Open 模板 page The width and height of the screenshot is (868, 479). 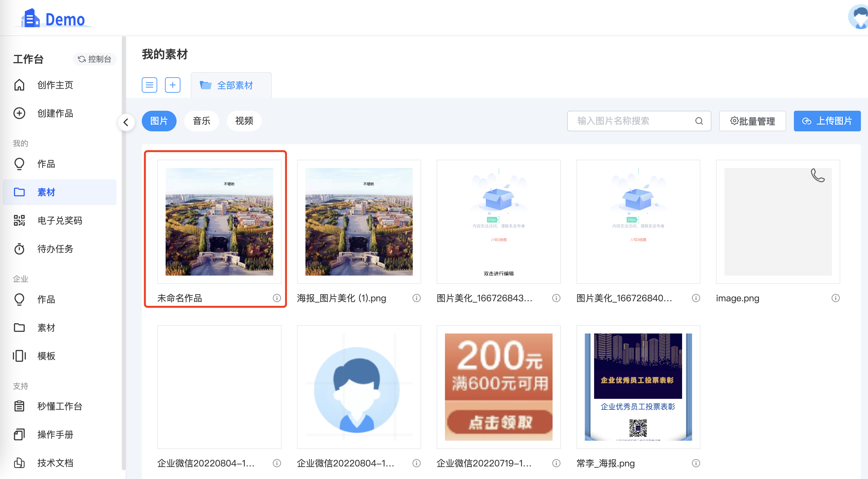click(x=46, y=356)
